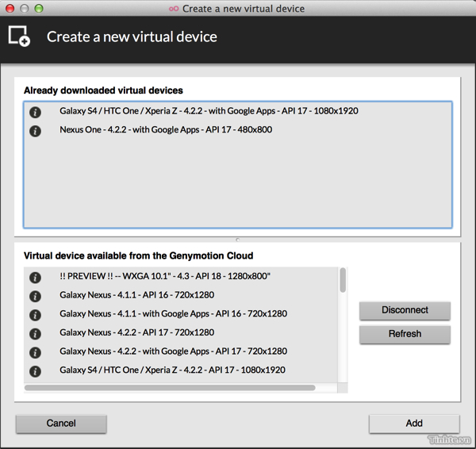Click the new virtual device header icon

pos(19,36)
